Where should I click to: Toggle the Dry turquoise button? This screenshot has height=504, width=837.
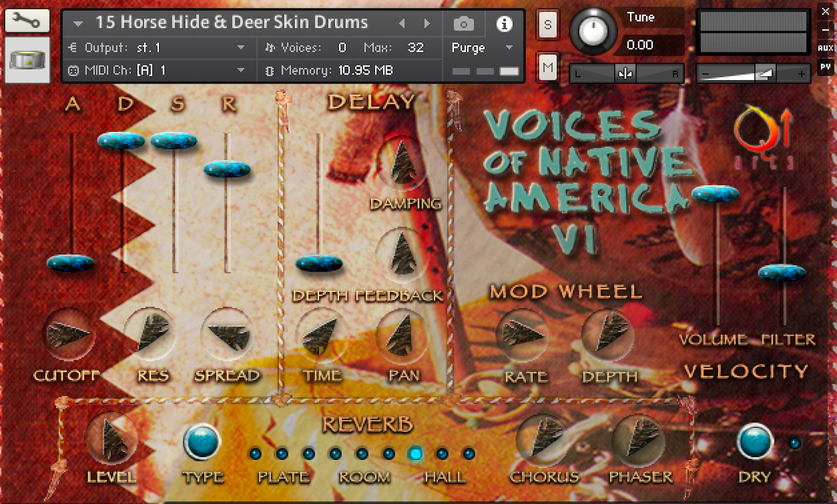click(754, 442)
